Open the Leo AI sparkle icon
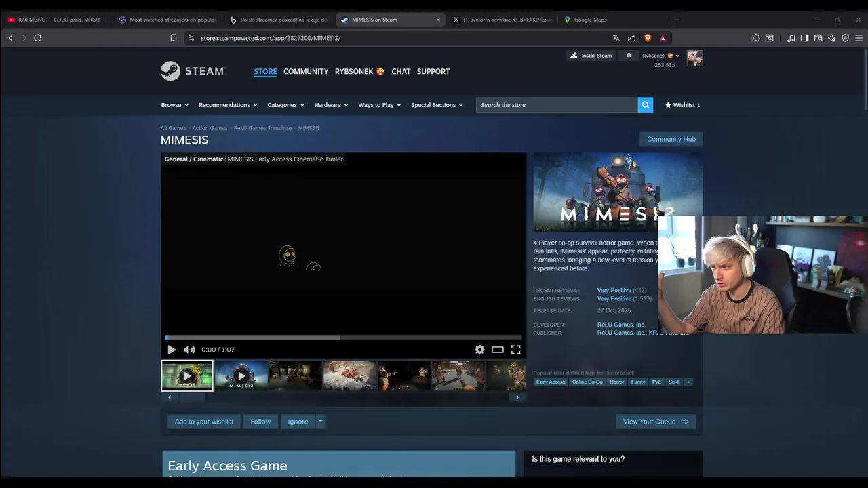The image size is (868, 488). click(x=831, y=38)
